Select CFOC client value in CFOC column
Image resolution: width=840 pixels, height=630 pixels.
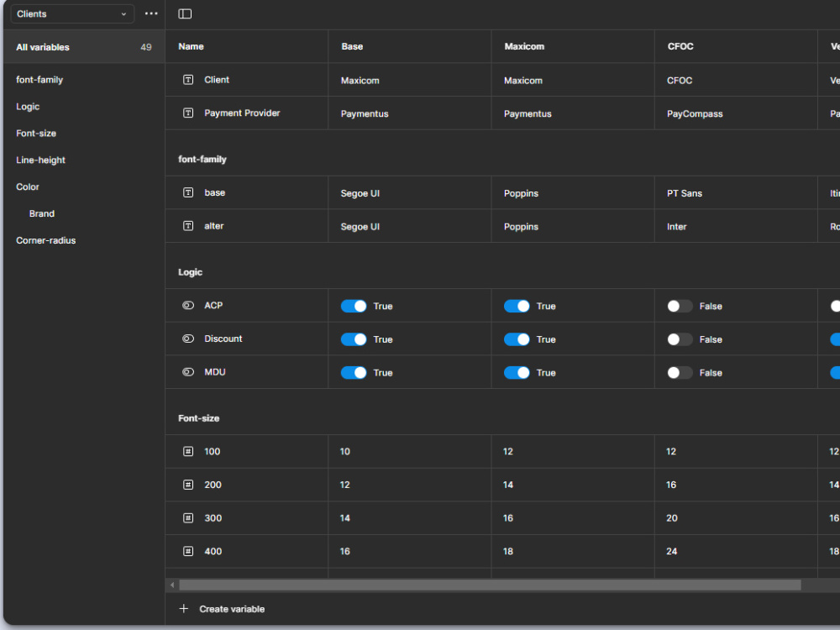coord(680,81)
